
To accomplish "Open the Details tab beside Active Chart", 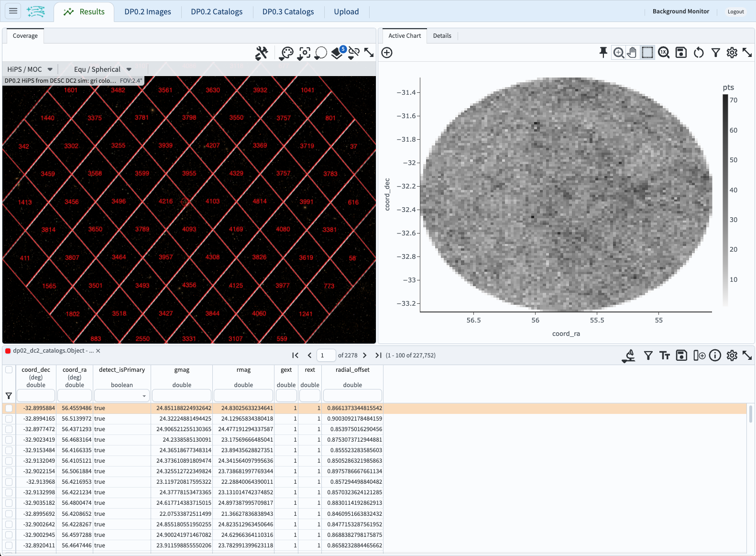I will tap(442, 36).
